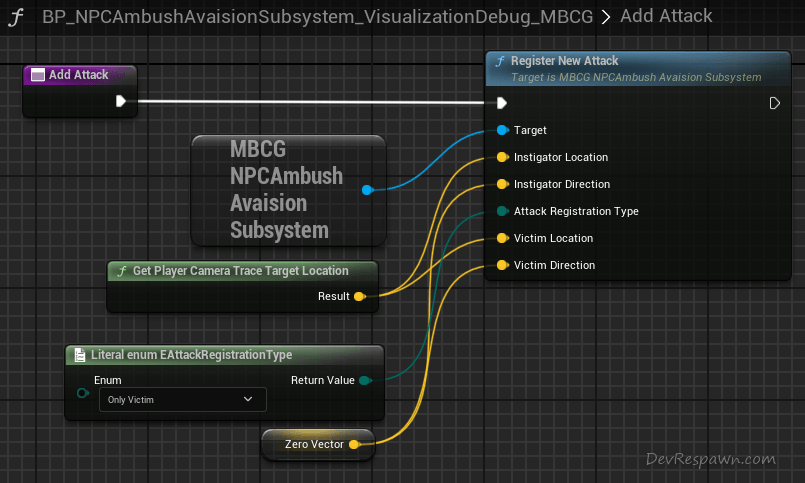Click the Enum input pin on Literal enum node
This screenshot has width=805, height=483.
tap(82, 392)
